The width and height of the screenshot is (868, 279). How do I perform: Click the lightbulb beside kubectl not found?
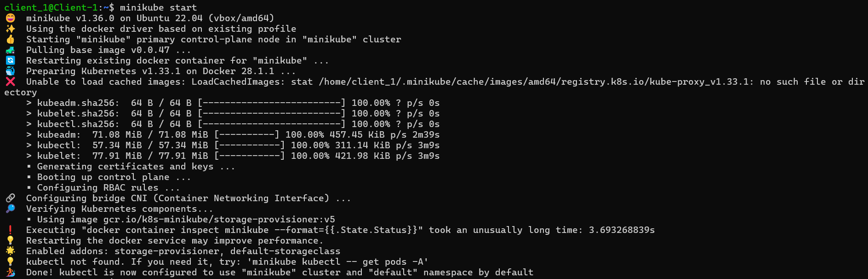click(x=10, y=262)
